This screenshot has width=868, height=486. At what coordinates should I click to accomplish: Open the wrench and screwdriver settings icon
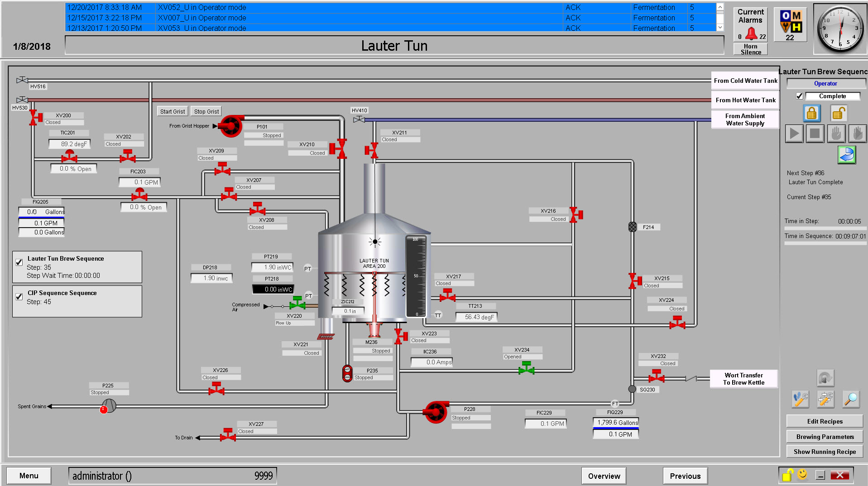[x=825, y=399]
